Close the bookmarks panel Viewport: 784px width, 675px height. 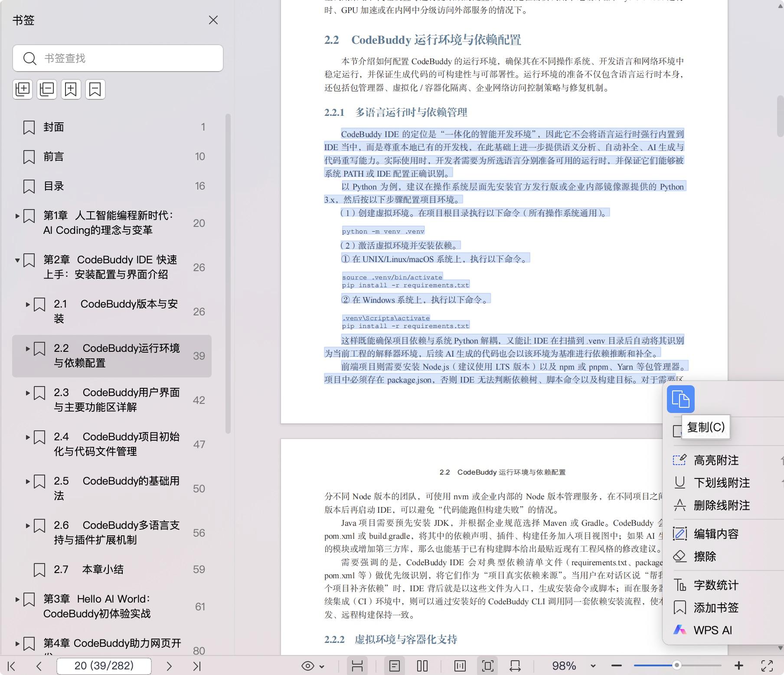point(213,20)
